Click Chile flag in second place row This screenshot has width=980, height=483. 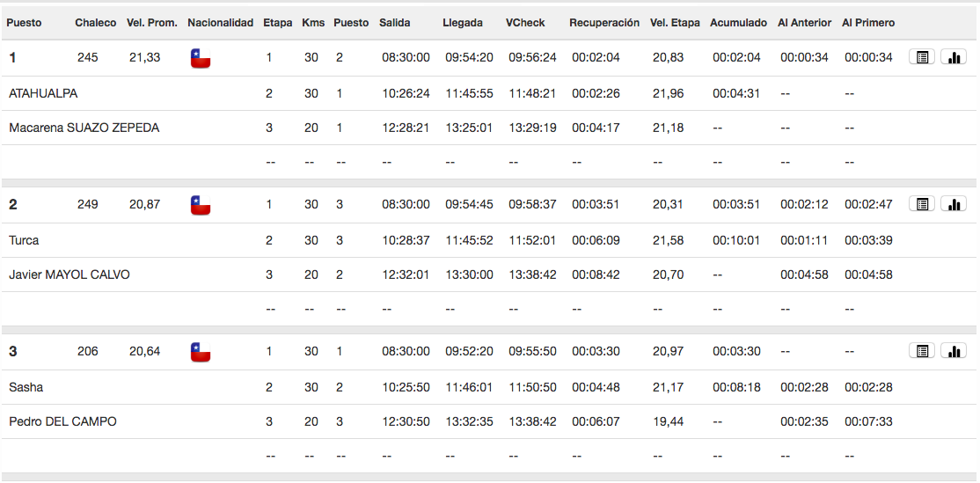[201, 205]
